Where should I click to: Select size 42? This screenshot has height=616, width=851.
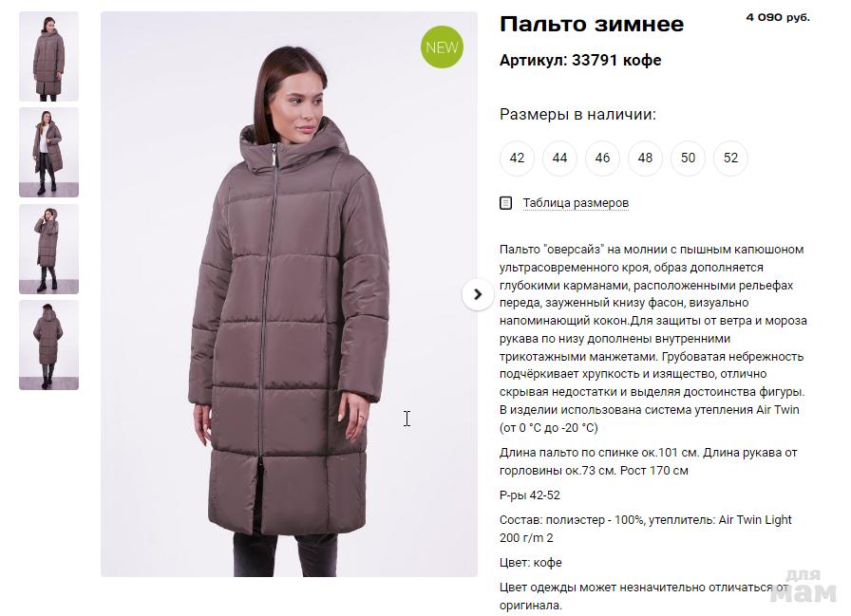[x=517, y=159]
